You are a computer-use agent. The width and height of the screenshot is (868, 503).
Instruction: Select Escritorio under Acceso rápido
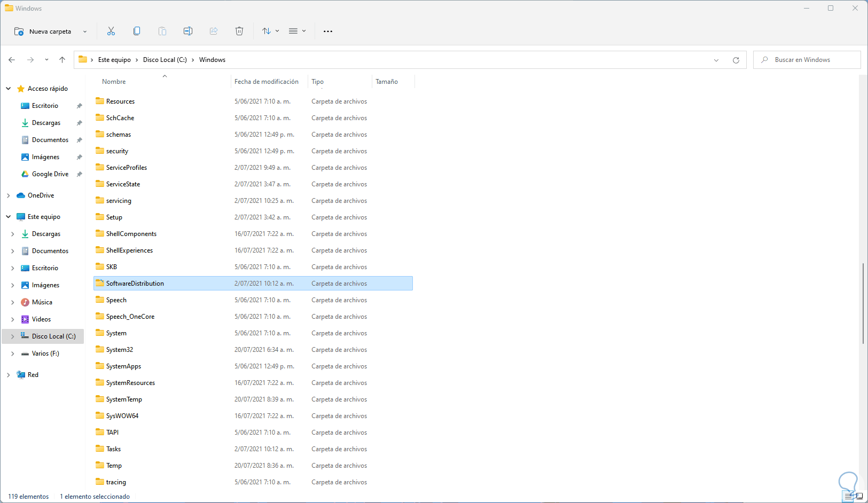click(x=45, y=106)
